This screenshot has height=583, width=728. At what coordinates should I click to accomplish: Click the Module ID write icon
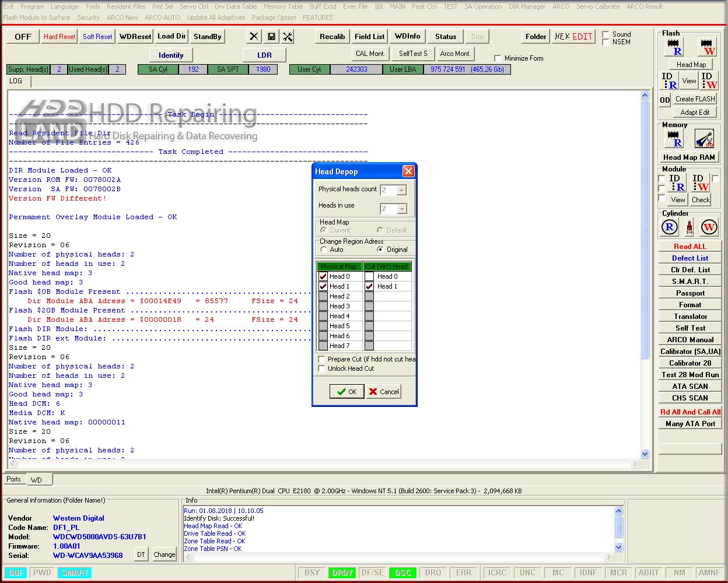coord(700,183)
